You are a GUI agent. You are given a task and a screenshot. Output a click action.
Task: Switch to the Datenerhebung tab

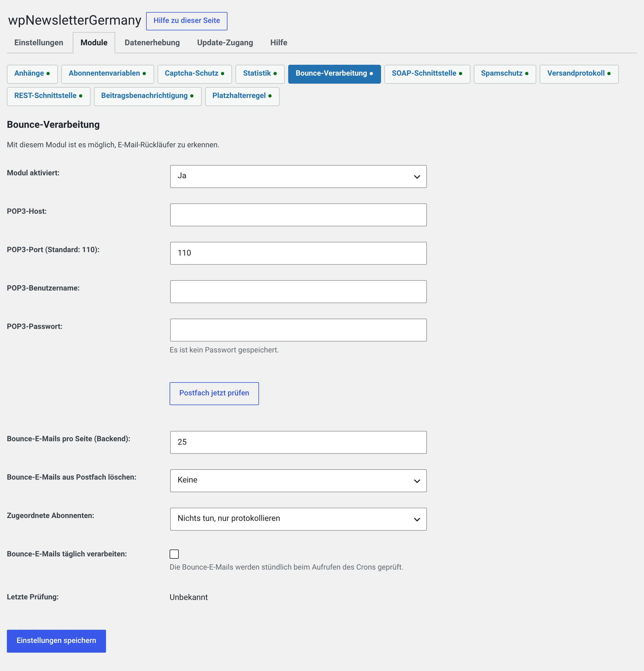point(152,42)
